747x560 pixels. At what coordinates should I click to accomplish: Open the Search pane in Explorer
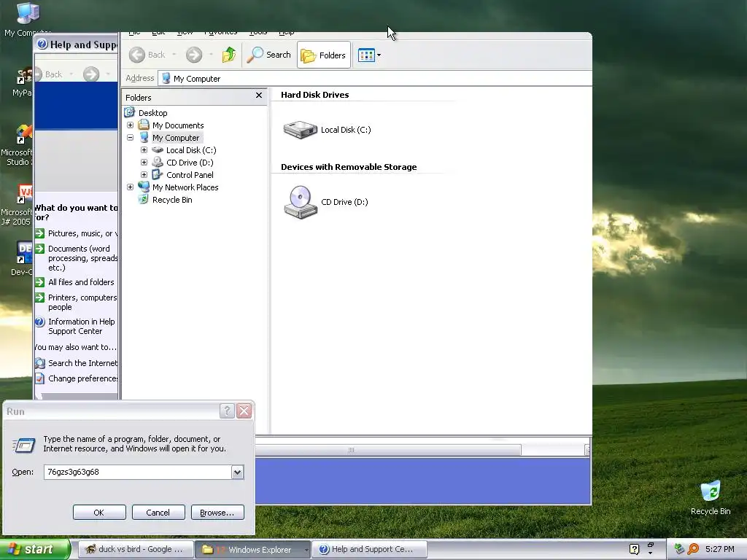tap(268, 55)
